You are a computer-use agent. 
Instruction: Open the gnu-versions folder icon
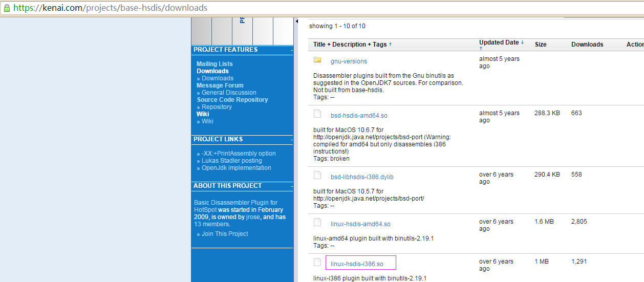(x=317, y=60)
